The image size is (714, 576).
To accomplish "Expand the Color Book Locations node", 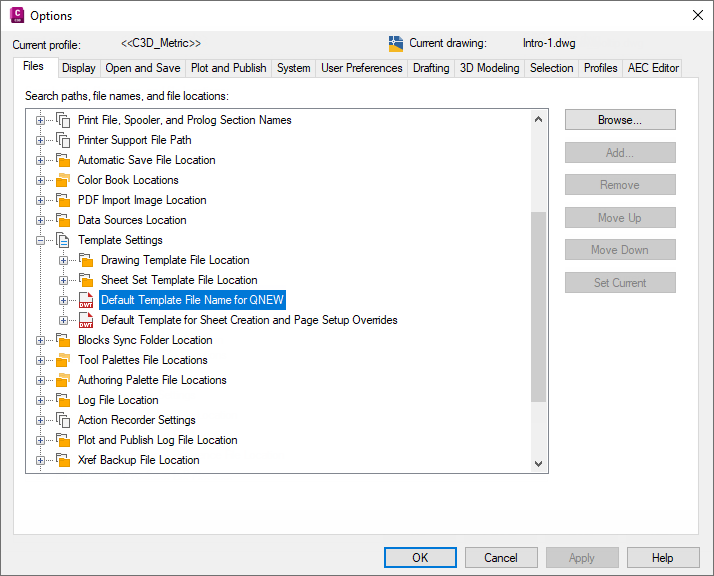I will click(41, 181).
